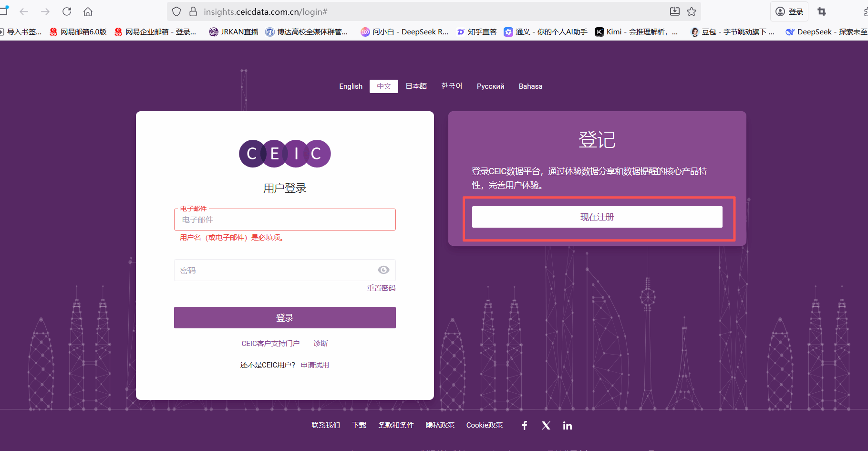Bookmark this page with star icon
Image resolution: width=868 pixels, height=451 pixels.
point(692,11)
